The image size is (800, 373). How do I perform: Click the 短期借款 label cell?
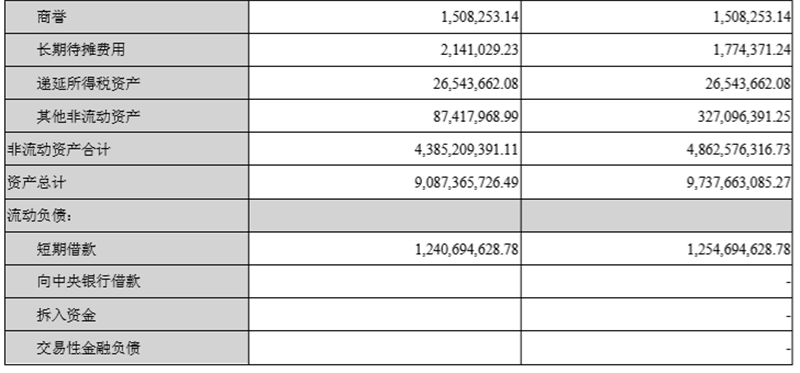coord(127,249)
